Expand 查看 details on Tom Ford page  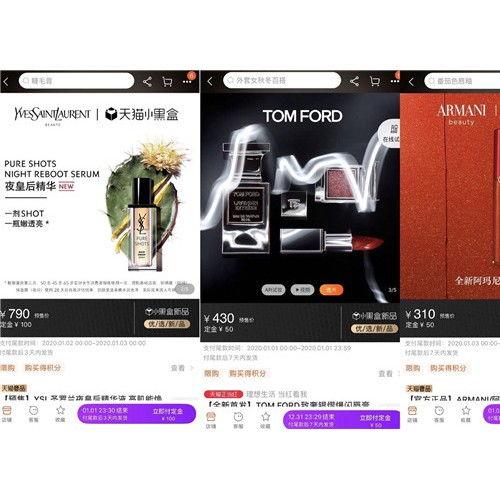click(x=388, y=374)
